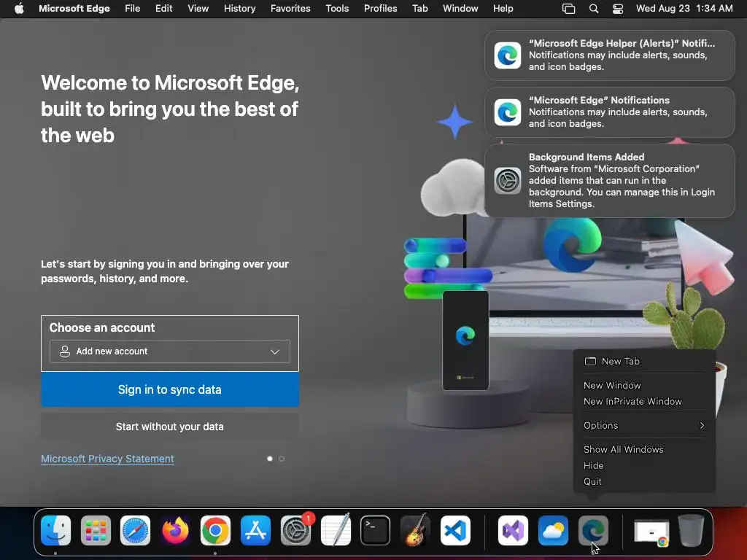Open Google Chrome in the dock
Screen dimensions: 747x560
click(x=215, y=530)
